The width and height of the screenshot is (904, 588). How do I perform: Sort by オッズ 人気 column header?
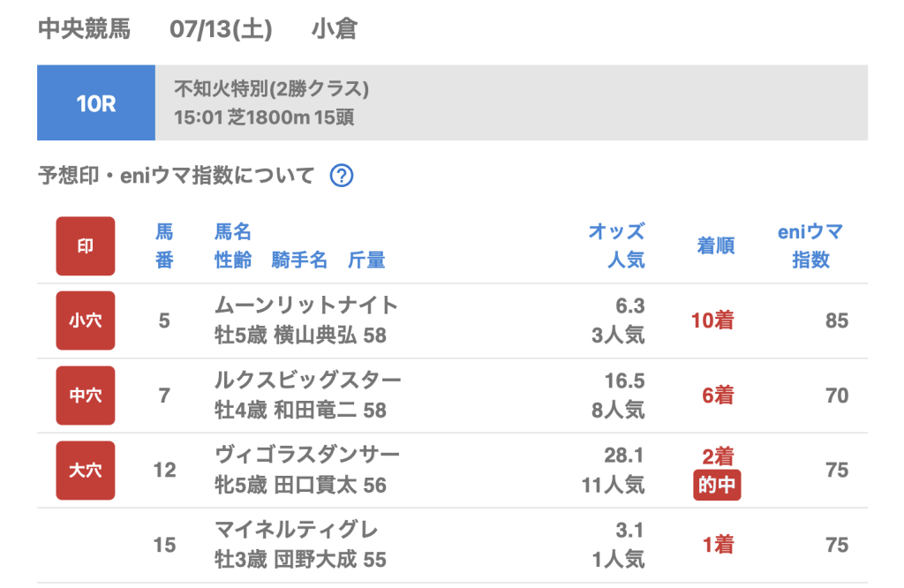tap(616, 246)
